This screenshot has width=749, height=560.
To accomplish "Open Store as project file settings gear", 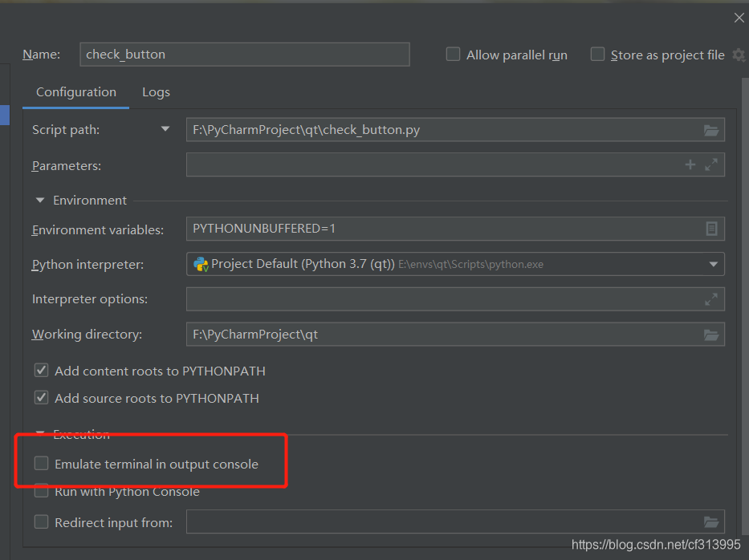I will click(x=739, y=55).
